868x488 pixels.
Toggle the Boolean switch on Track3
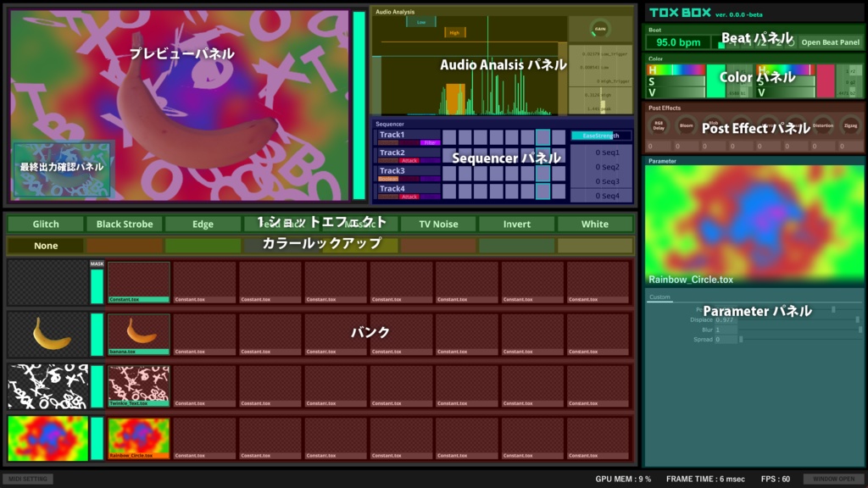coord(388,179)
